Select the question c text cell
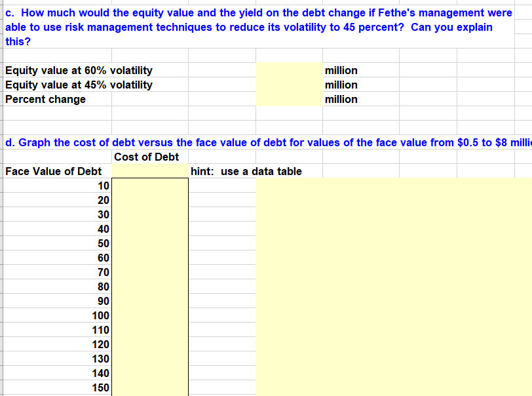This screenshot has height=396, width=532. pyautogui.click(x=259, y=27)
